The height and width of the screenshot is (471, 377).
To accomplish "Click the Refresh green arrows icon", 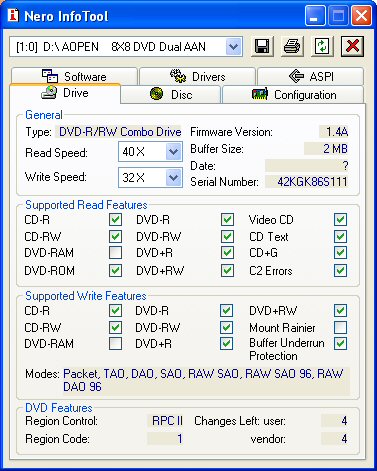I will coord(322,46).
